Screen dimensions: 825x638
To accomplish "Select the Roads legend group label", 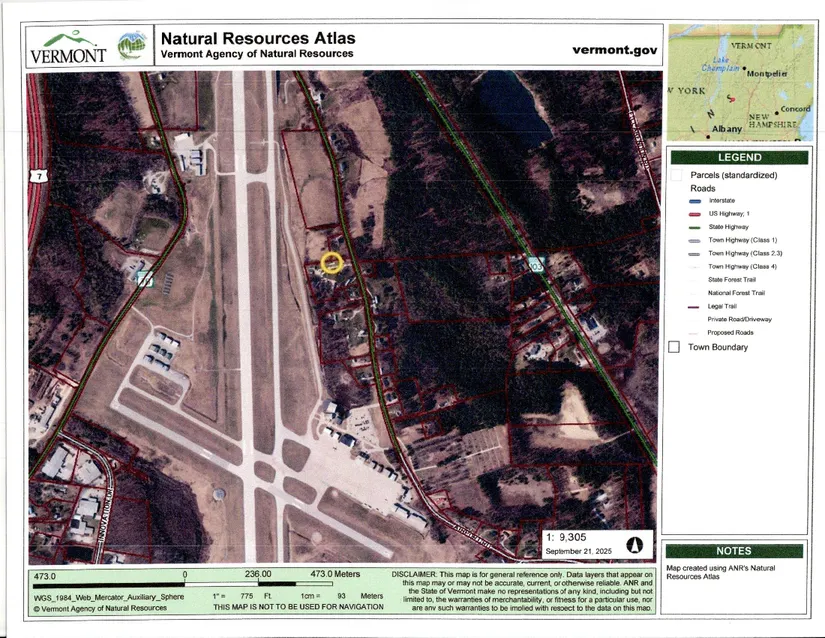I will point(704,187).
